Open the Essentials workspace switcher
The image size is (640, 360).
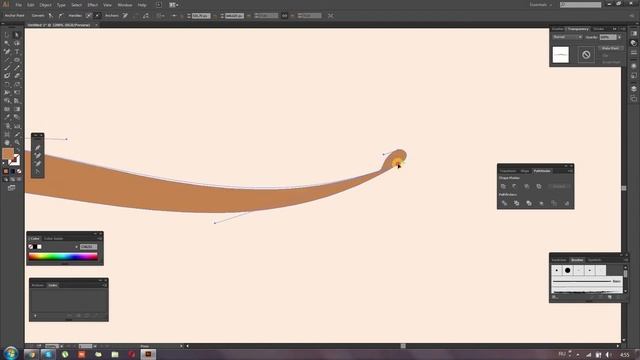[x=541, y=5]
